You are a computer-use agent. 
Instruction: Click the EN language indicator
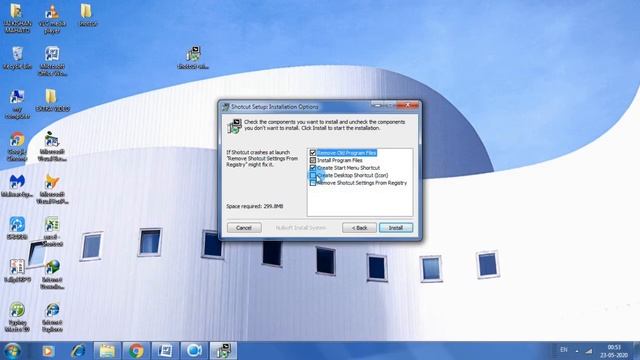click(x=564, y=350)
